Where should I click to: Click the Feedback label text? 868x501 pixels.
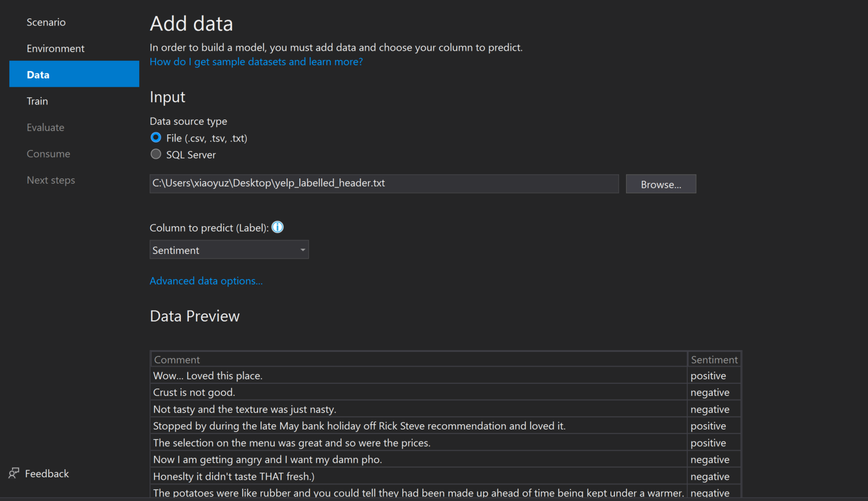47,473
